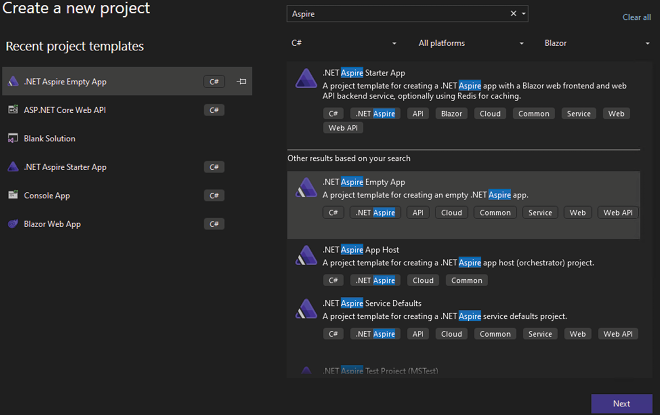This screenshot has height=415, width=660.
Task: Open the search history dropdown arrow
Action: [x=524, y=13]
